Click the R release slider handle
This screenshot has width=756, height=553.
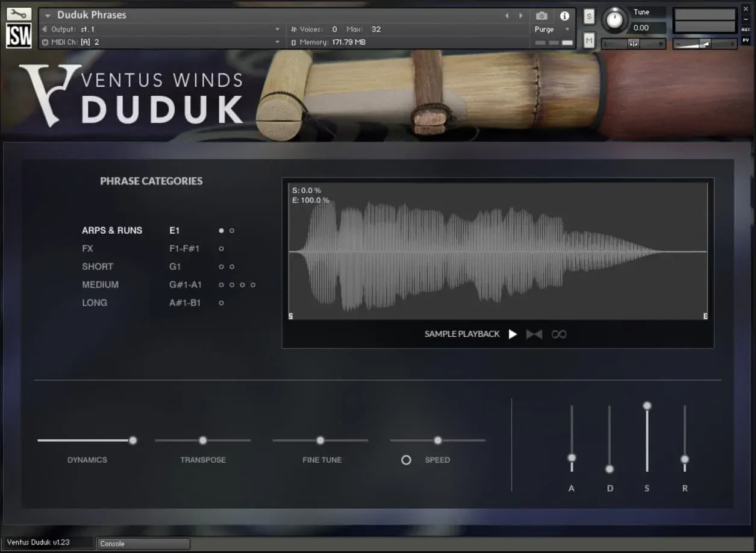tap(684, 459)
